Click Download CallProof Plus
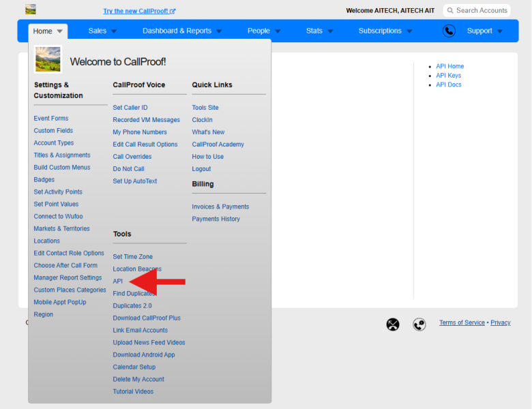 [147, 318]
